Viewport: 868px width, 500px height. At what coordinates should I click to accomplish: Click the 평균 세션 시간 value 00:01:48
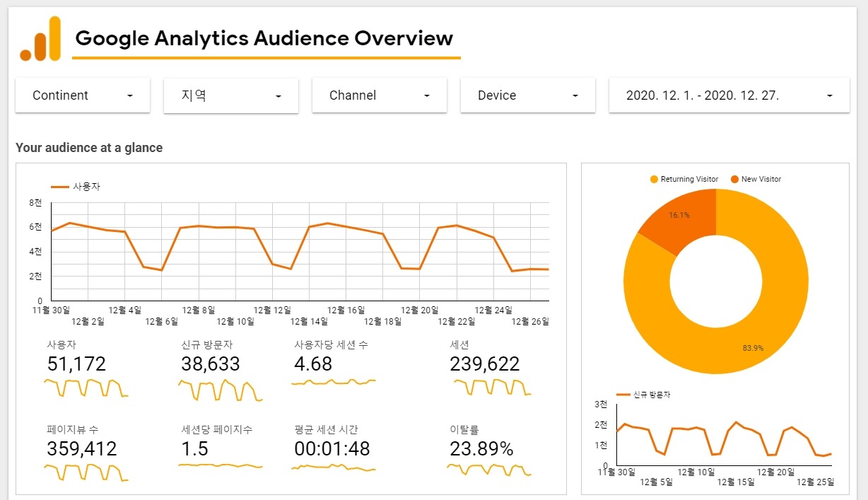(332, 449)
